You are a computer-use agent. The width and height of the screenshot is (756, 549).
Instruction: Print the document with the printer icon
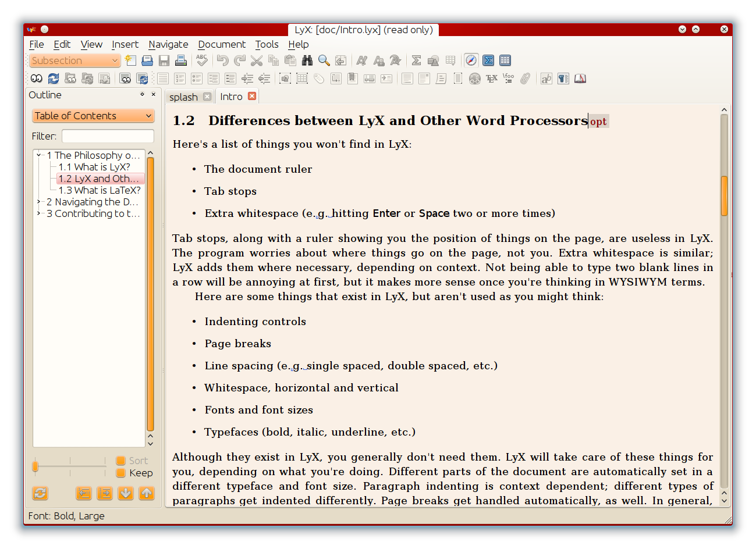coord(181,60)
